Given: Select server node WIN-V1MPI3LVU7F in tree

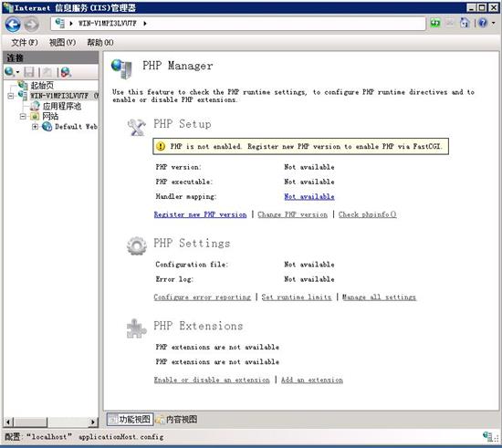Looking at the screenshot, I should (x=59, y=96).
